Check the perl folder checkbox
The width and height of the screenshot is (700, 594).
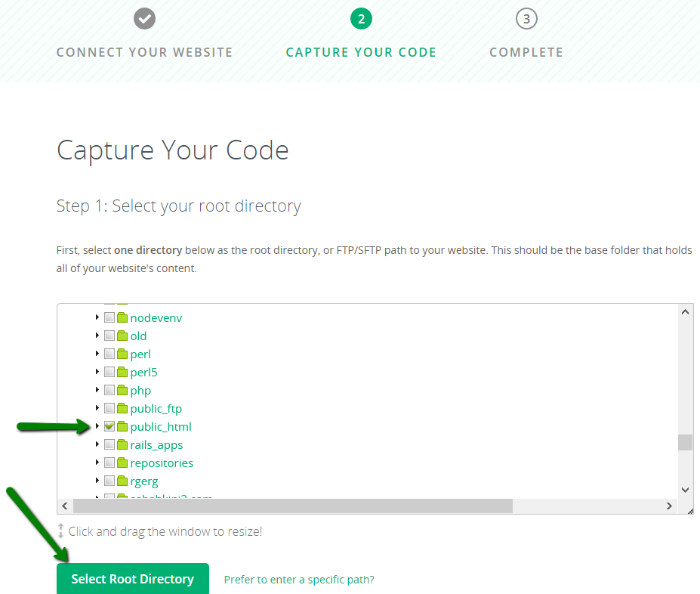(109, 354)
